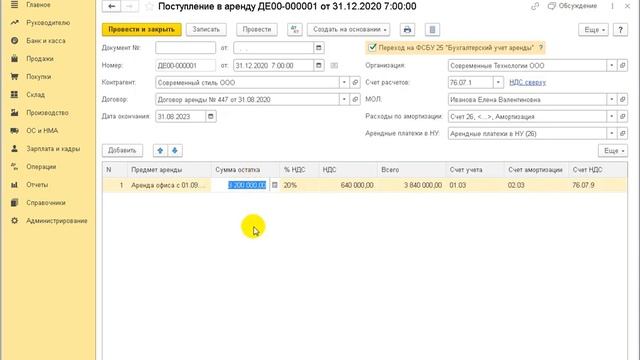Open the document report icon next to print

(x=432, y=29)
